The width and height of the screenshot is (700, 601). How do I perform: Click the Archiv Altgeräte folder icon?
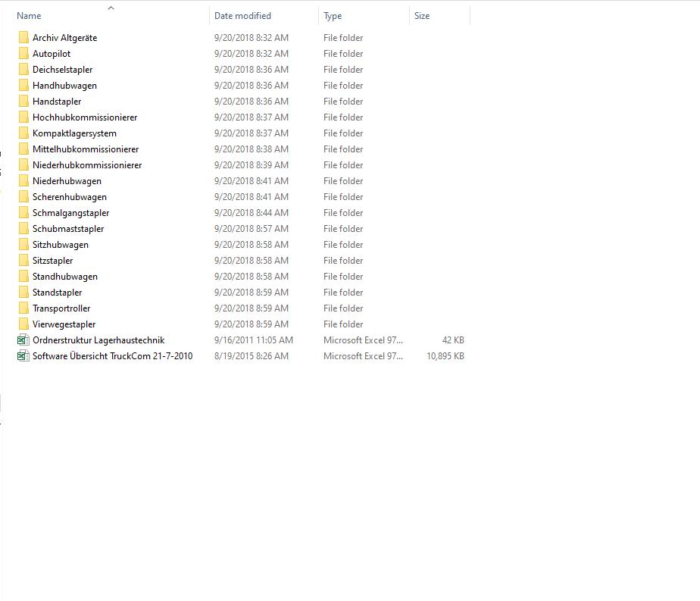[x=23, y=37]
